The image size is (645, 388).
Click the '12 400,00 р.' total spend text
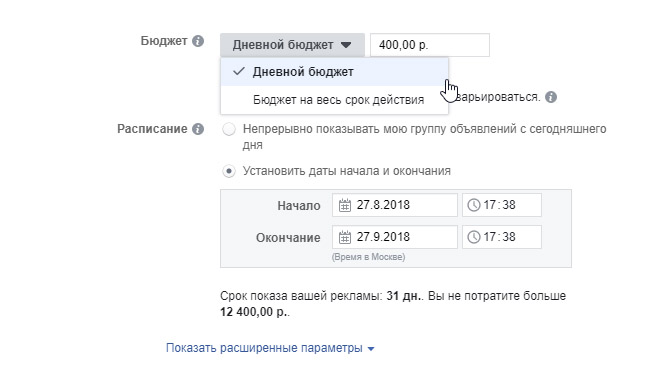pos(253,312)
